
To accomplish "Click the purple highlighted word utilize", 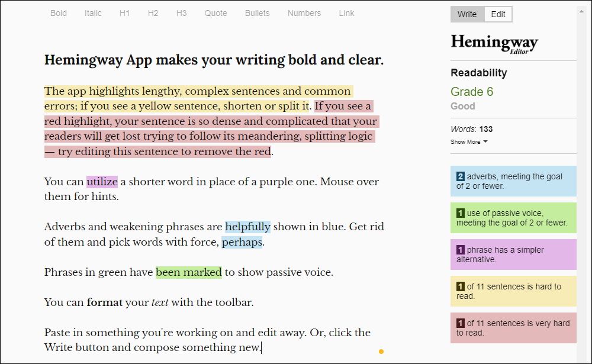I will coord(102,182).
